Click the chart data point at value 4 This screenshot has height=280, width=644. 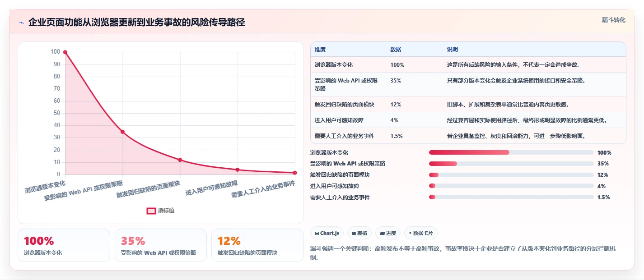(237, 170)
